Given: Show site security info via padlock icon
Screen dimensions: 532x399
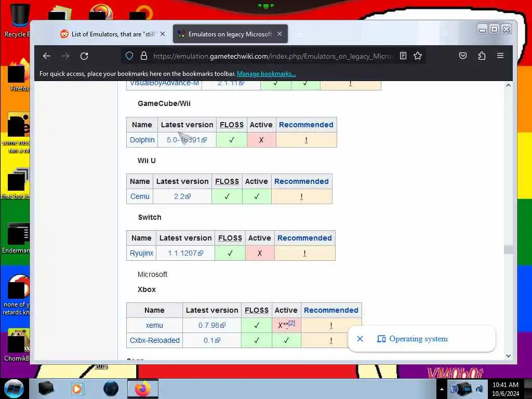Looking at the screenshot, I should tap(144, 56).
